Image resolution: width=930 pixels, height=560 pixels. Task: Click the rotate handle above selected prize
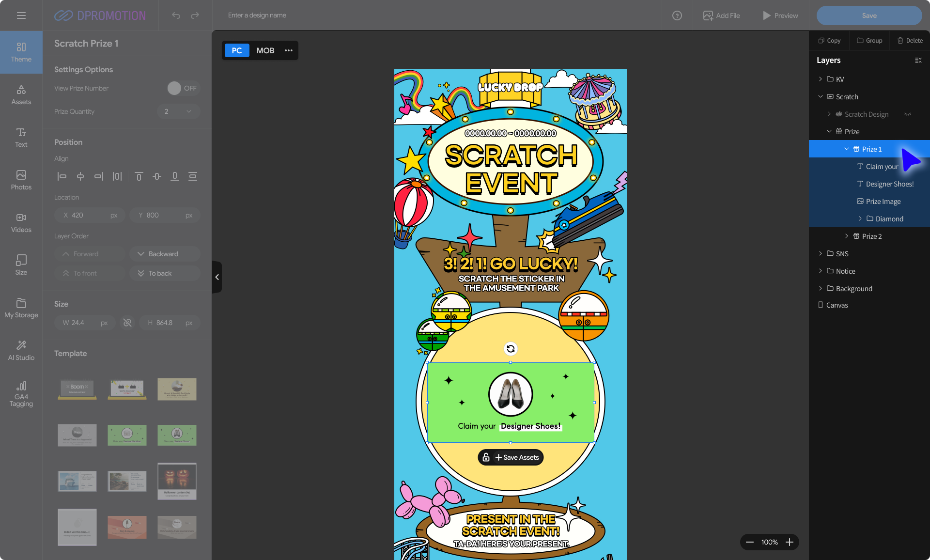(511, 349)
